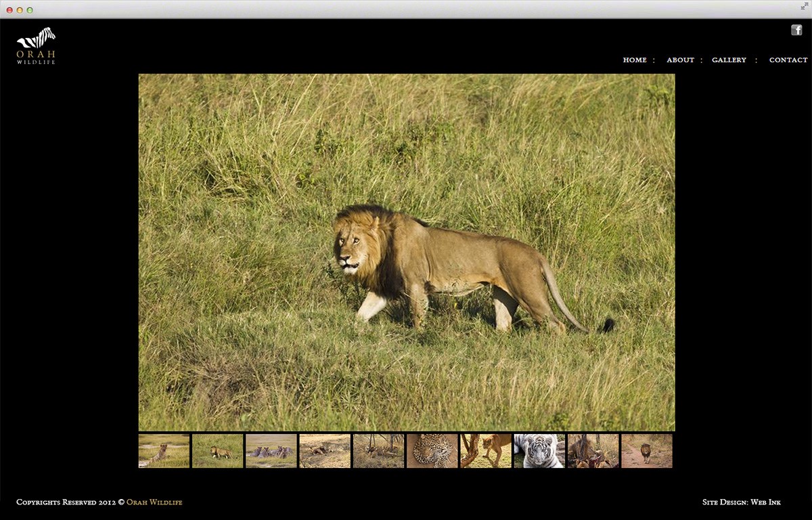
Task: Open the thumbnail of animals at waterhole
Action: pyautogui.click(x=271, y=451)
